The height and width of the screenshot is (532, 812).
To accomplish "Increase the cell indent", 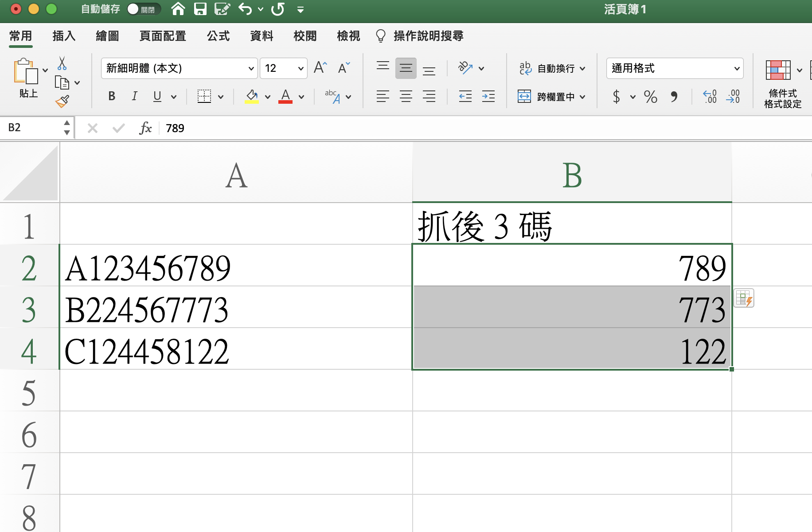I will pos(488,96).
